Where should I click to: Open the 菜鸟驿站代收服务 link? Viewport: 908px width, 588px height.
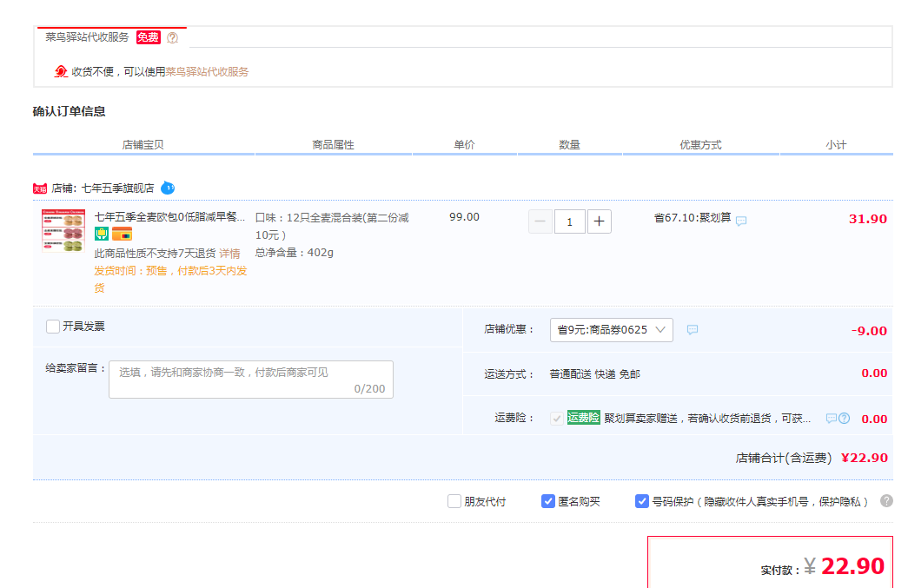[207, 72]
